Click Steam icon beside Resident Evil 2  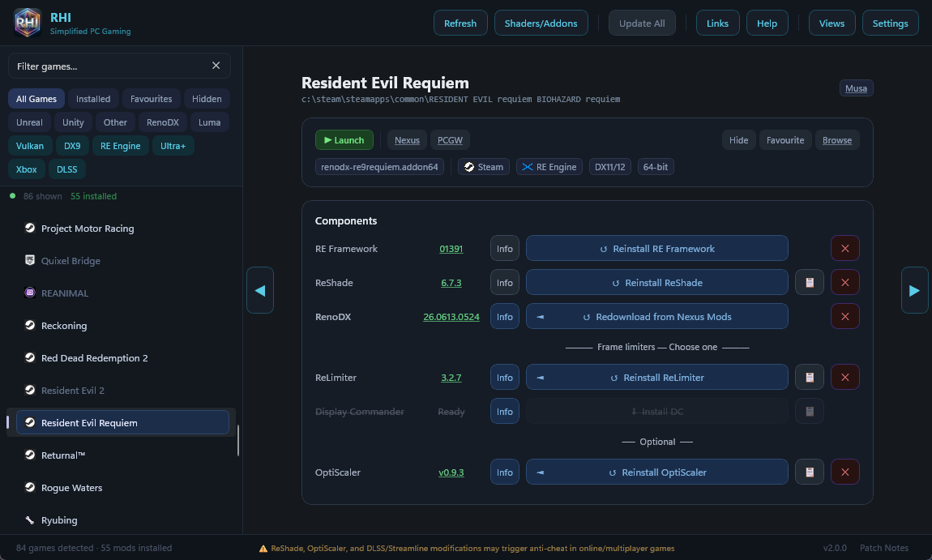(x=30, y=389)
